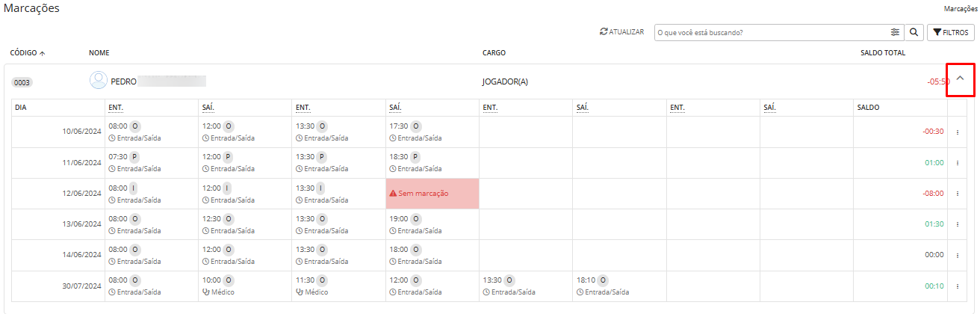980x314 pixels.
Task: Open three-dot menu for 14/06/2024 row
Action: tap(958, 255)
